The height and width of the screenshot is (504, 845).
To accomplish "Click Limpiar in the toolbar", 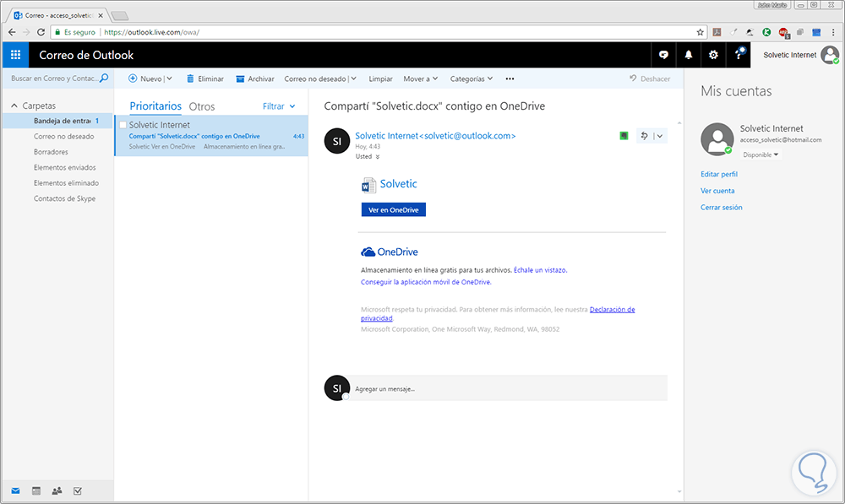I will pyautogui.click(x=380, y=79).
